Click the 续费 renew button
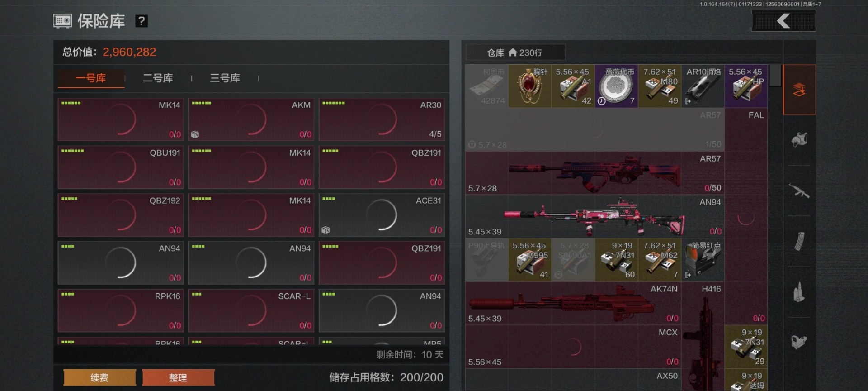The image size is (868, 391). [x=99, y=377]
